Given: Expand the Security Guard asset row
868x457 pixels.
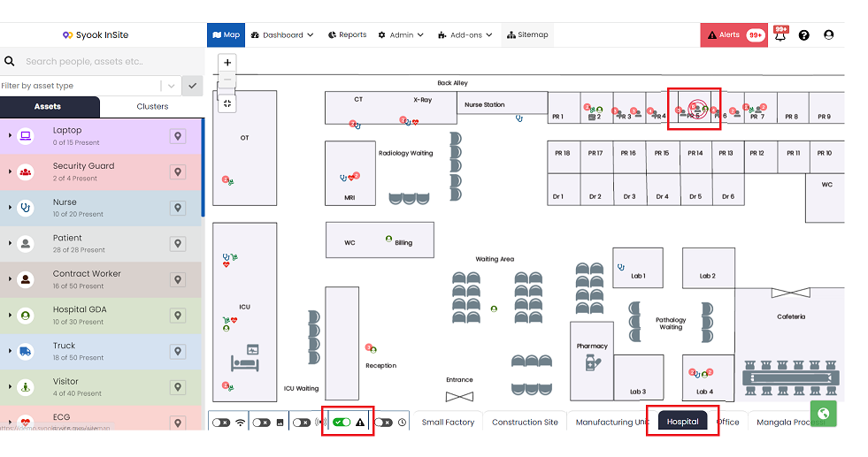Looking at the screenshot, I should coord(10,171).
